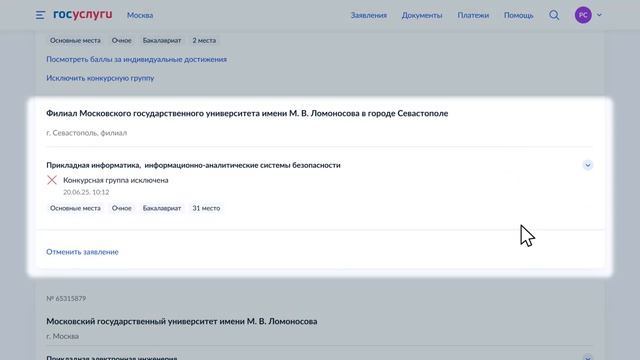Click Прикладная информатика program title
Viewport: 640px width, 360px height.
pyautogui.click(x=193, y=165)
